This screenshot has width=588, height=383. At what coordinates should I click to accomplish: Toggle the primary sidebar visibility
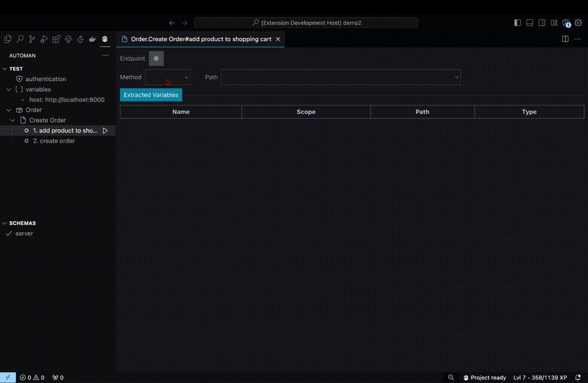517,22
